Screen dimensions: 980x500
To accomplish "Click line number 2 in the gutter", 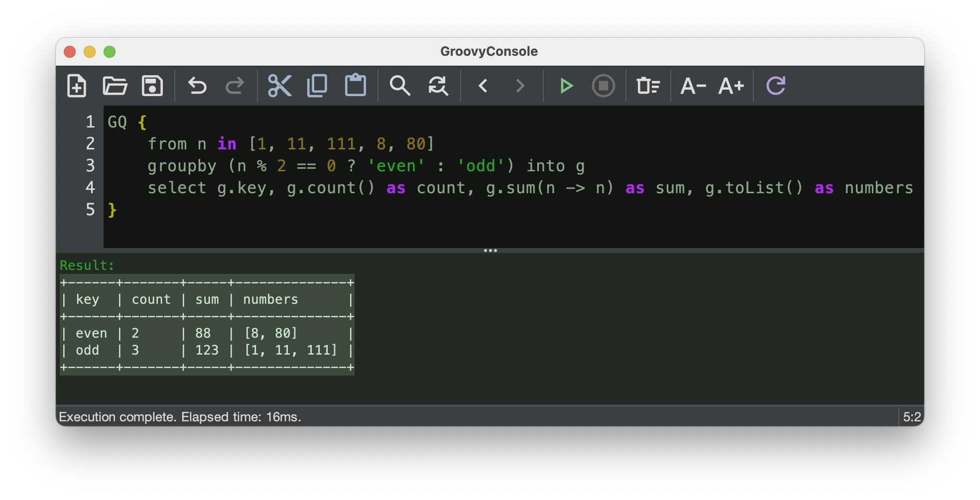I will [90, 144].
